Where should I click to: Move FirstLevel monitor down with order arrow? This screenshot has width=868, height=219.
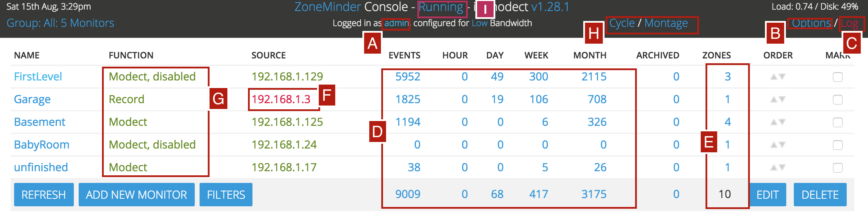782,77
